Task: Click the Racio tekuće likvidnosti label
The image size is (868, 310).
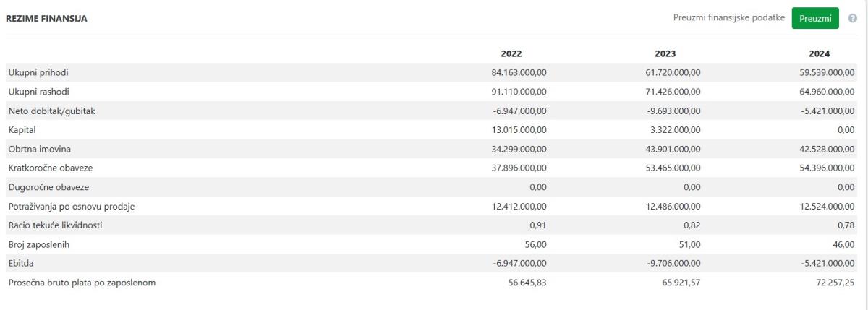Action: click(55, 225)
